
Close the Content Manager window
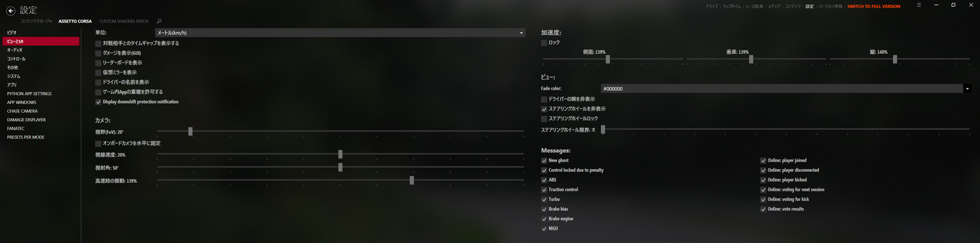tap(971, 5)
